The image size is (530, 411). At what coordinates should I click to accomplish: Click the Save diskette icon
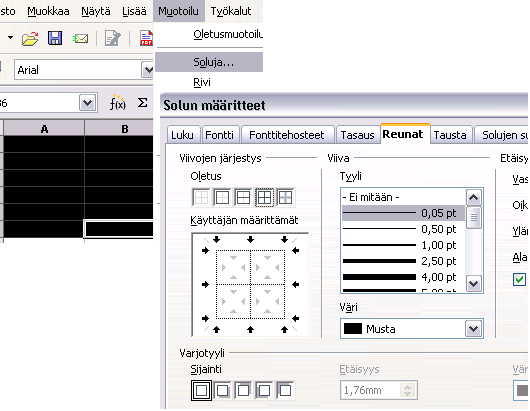55,38
